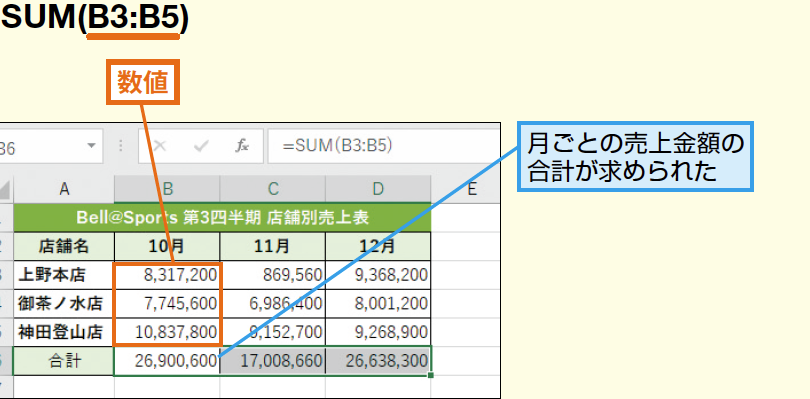This screenshot has height=399, width=810.
Task: Select title cell Bell@Sports 第3四半期 店舗別売上表
Action: coord(222,218)
